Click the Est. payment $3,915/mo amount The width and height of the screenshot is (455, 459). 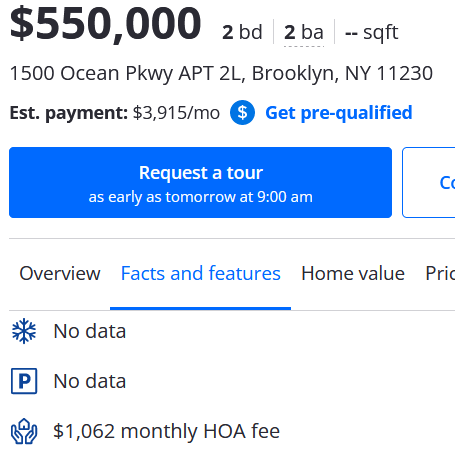pos(176,113)
